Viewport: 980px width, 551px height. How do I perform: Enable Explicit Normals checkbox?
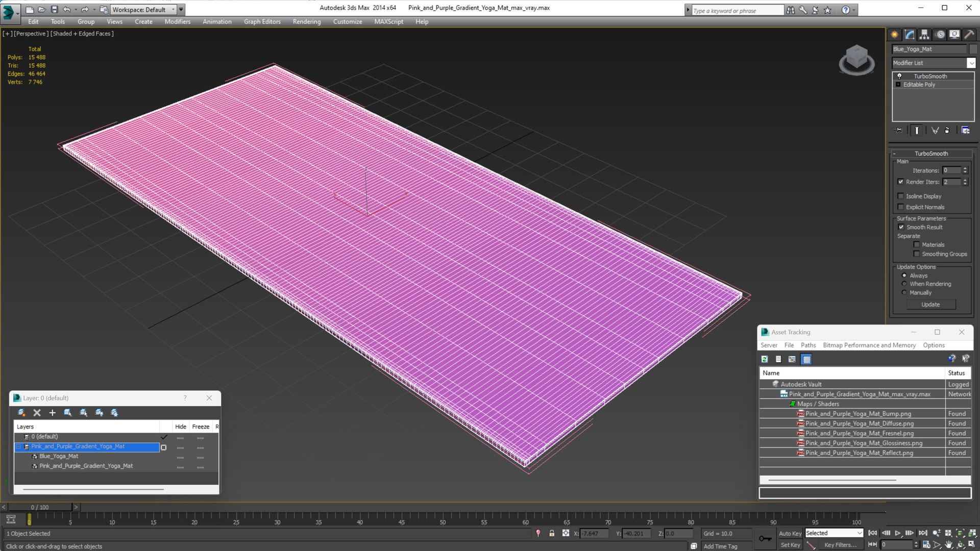[901, 207]
